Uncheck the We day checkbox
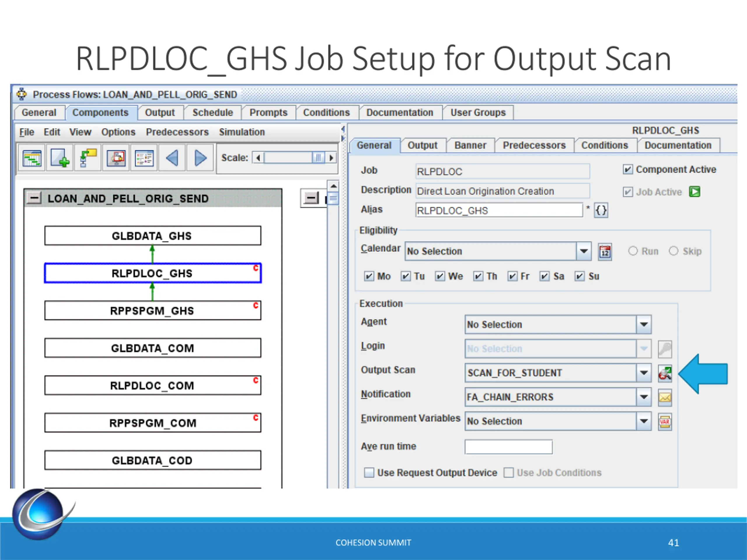The width and height of the screenshot is (747, 560). click(x=440, y=276)
